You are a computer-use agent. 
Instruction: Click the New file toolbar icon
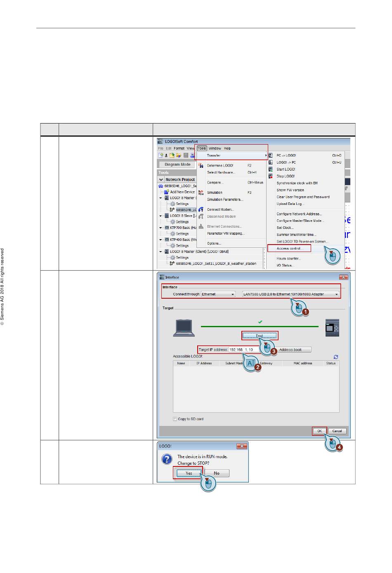(161, 155)
